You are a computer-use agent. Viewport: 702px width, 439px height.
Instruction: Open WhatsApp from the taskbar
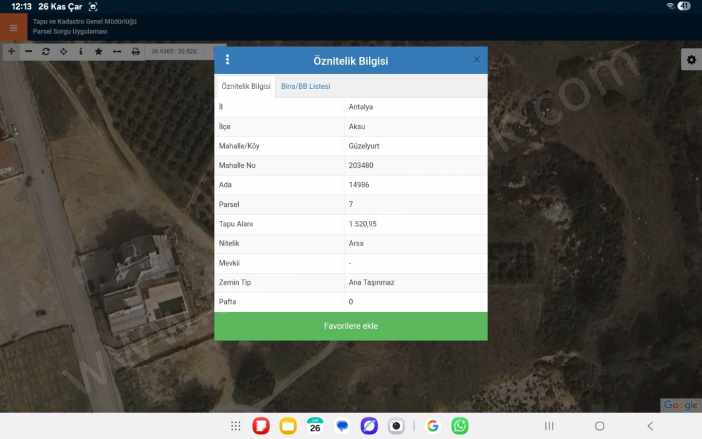click(x=460, y=426)
